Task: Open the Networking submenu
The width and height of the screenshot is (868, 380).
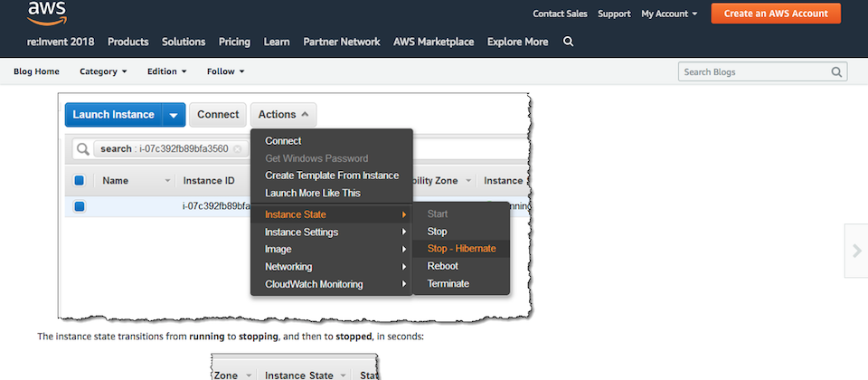Action: coord(332,266)
